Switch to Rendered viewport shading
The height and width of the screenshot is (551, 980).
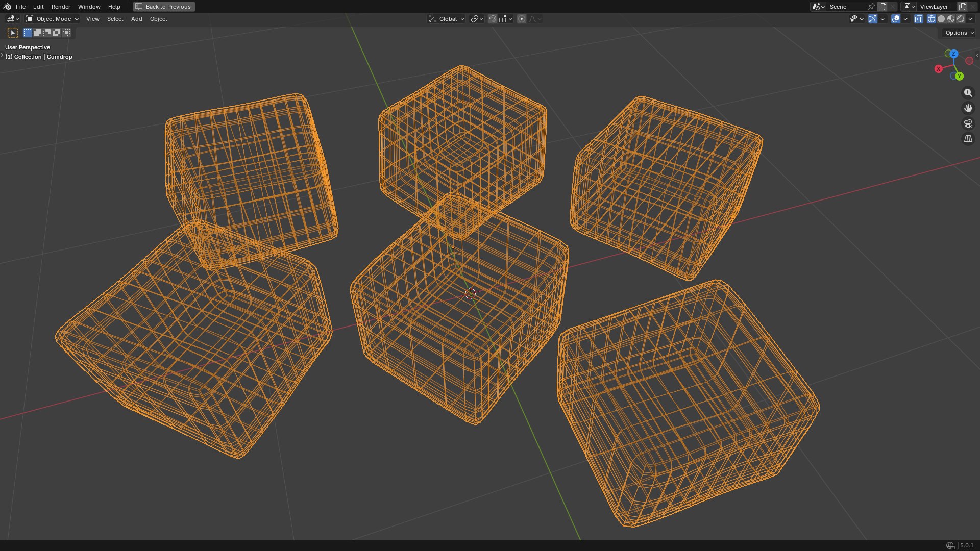(961, 19)
